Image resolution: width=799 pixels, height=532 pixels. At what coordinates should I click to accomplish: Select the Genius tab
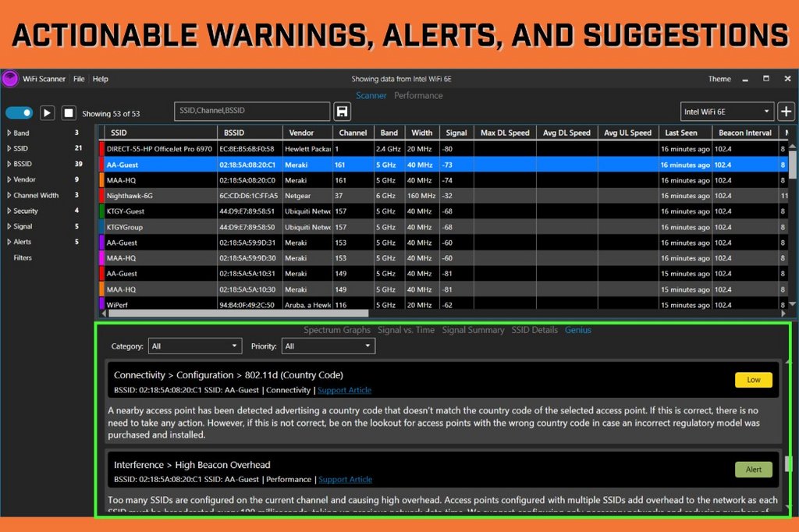[x=578, y=330]
